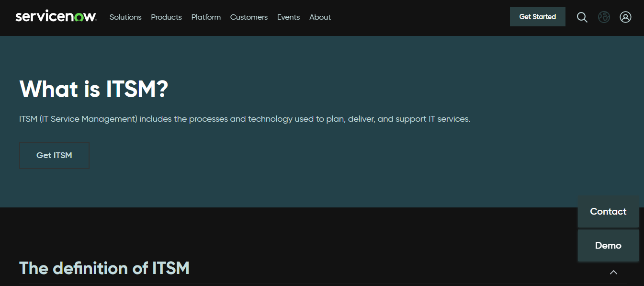Click the Get Started button
This screenshot has width=644, height=286.
coord(537,17)
